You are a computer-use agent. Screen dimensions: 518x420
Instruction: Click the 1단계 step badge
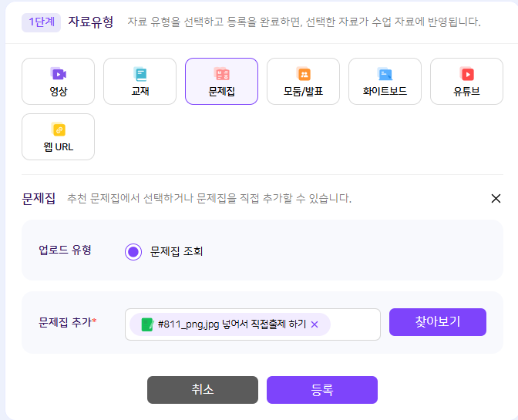[x=42, y=22]
